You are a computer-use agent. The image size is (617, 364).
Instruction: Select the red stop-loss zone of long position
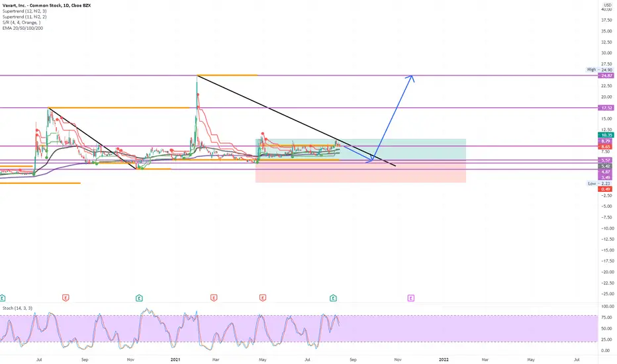(360, 171)
